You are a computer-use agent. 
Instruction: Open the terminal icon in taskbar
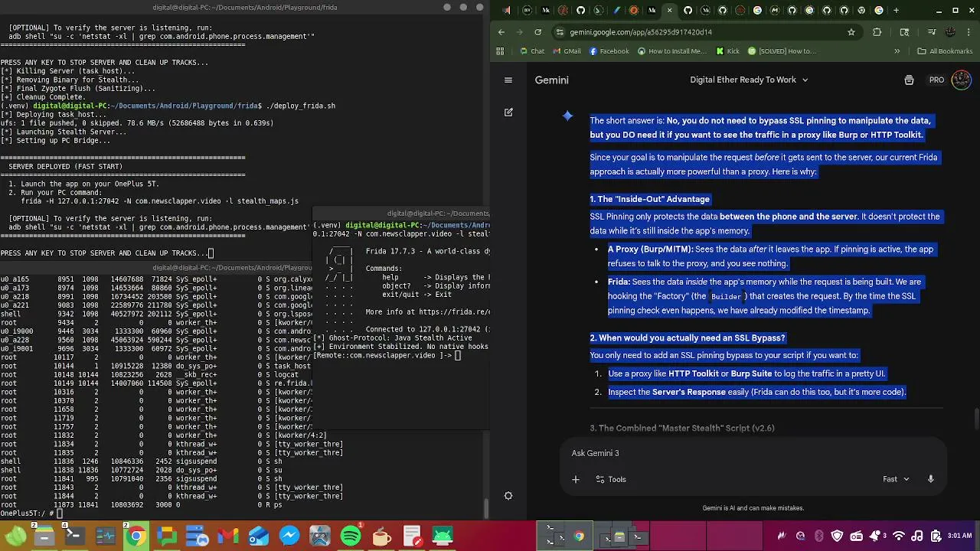(x=75, y=536)
